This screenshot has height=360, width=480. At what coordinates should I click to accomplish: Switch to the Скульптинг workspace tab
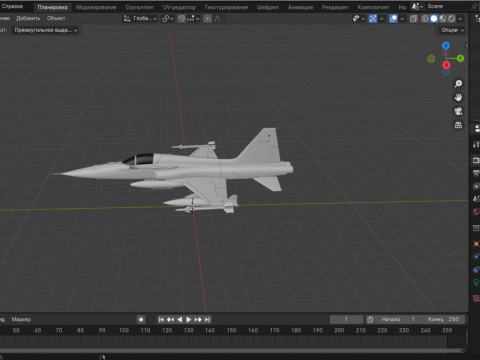tap(139, 7)
